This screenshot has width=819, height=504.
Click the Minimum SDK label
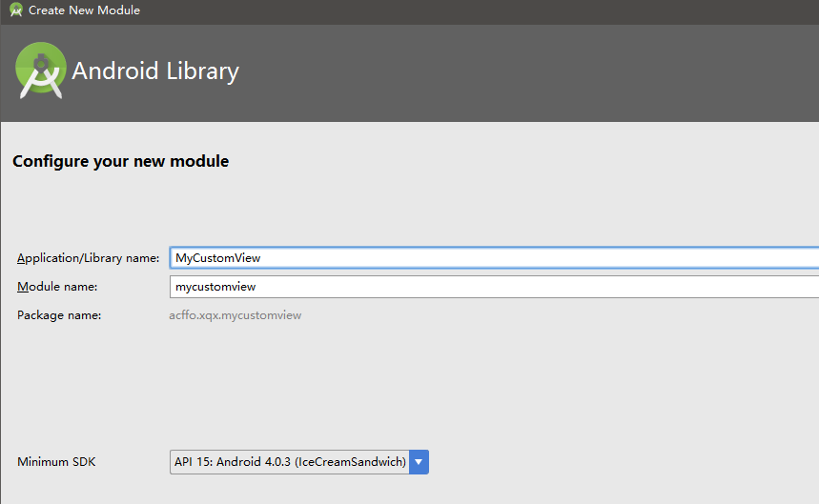[x=56, y=462]
